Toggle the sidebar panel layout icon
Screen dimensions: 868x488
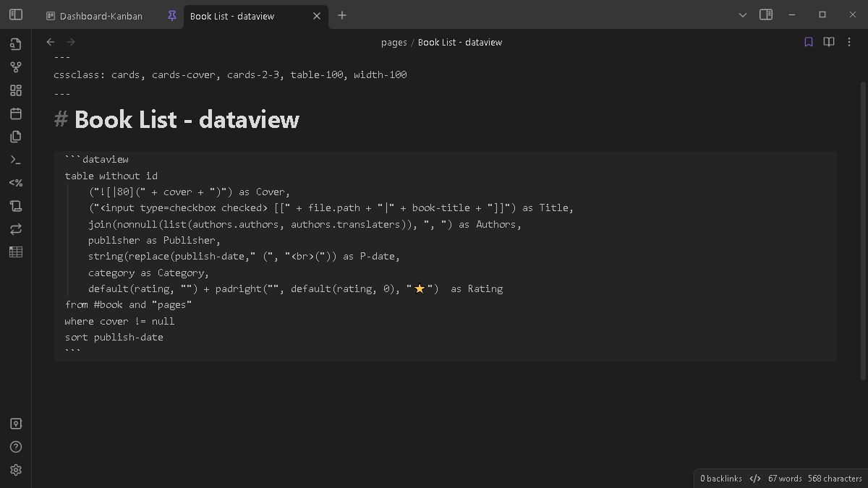pyautogui.click(x=766, y=14)
